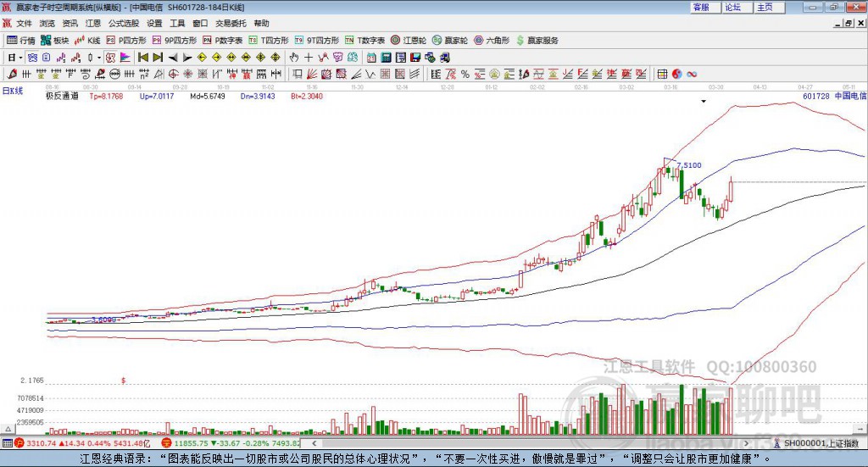The image size is (868, 467).
Task: Click the infinity loop icon
Action: 692,74
